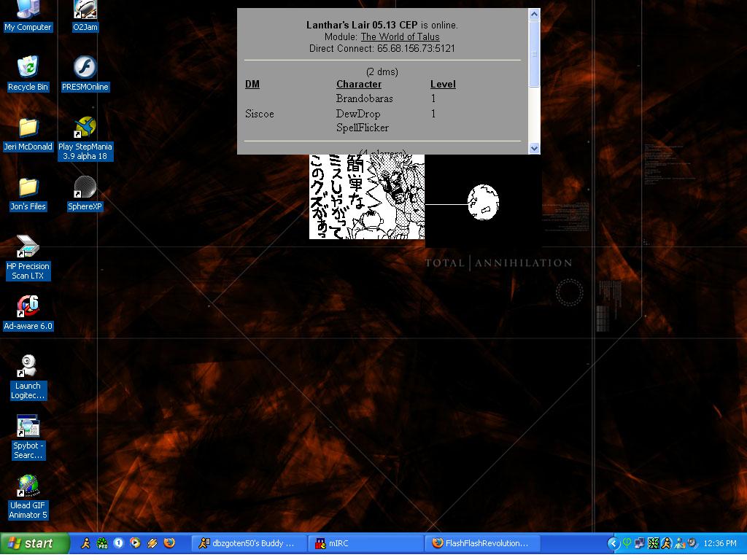Viewport: 747px width, 560px height.
Task: Select the HP Precision Scan LTX icon
Action: click(x=28, y=257)
